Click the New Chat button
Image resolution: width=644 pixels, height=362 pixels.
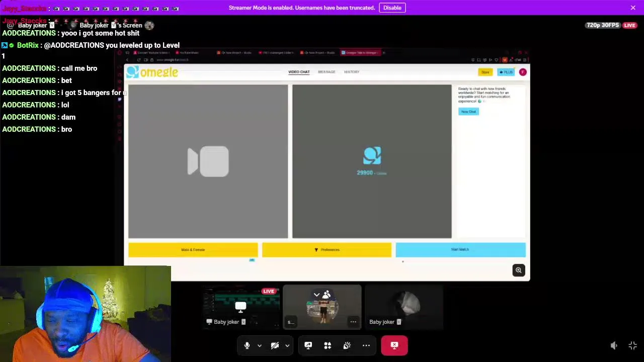(x=468, y=112)
